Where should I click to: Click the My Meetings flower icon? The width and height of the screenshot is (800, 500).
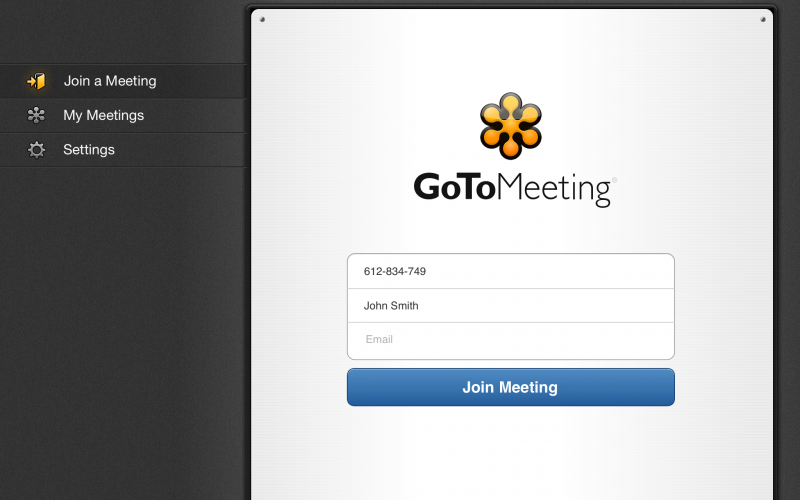coord(36,115)
